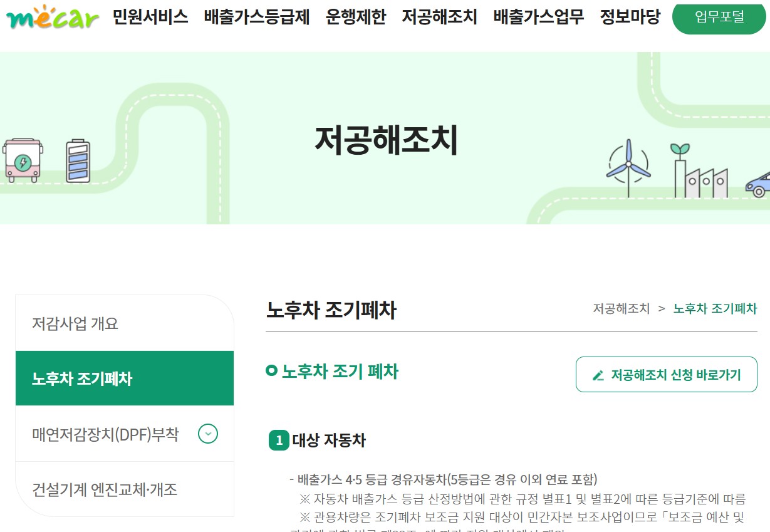
Task: Click the battery illustration in the banner
Action: click(x=77, y=160)
